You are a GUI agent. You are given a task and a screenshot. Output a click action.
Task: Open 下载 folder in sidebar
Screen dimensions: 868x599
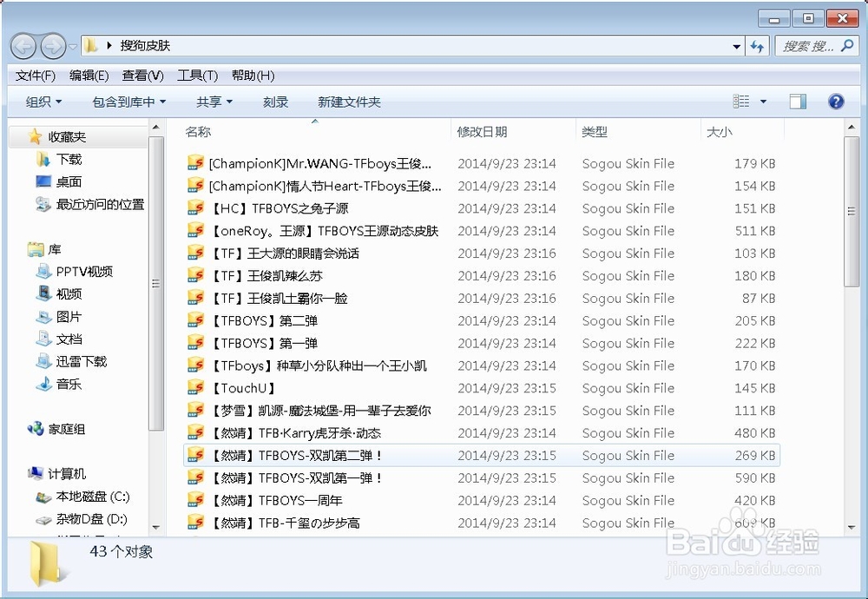[x=69, y=160]
